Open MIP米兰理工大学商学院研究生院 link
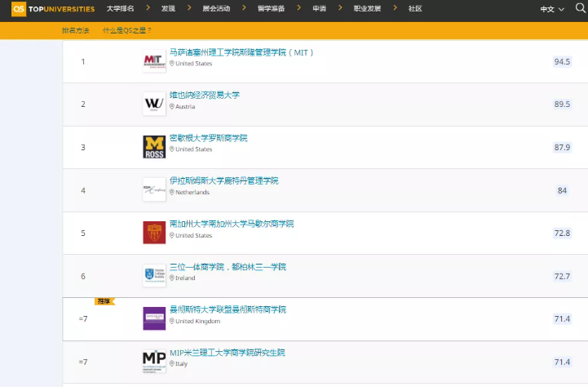588x387 pixels. [228, 353]
